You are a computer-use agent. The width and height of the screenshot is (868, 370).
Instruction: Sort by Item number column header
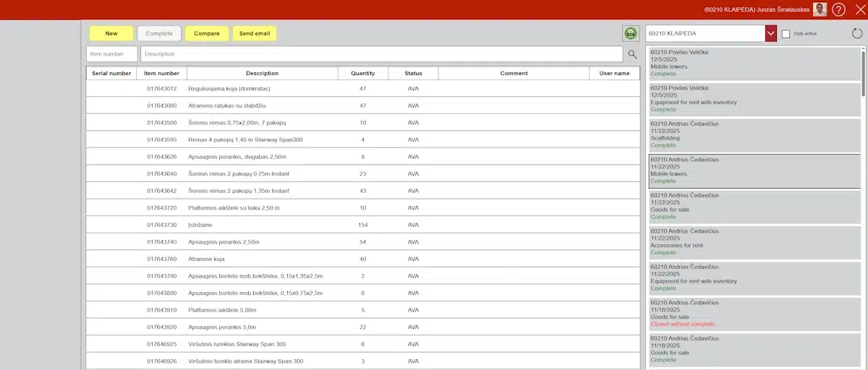tap(161, 73)
